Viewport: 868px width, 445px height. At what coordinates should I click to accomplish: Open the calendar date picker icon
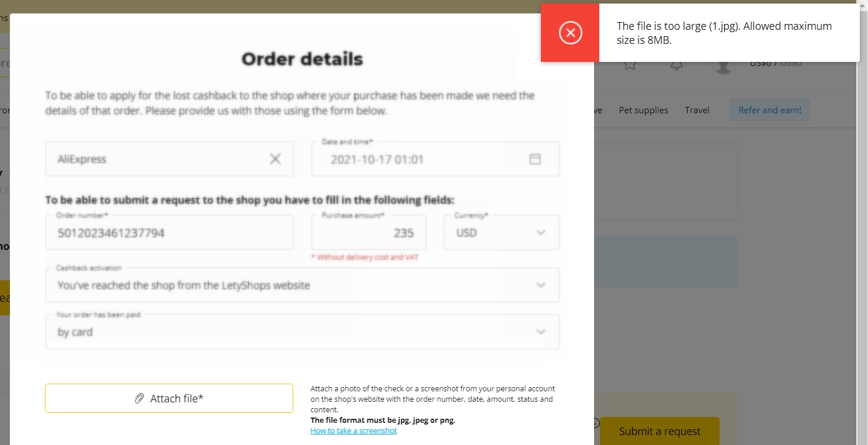tap(534, 159)
